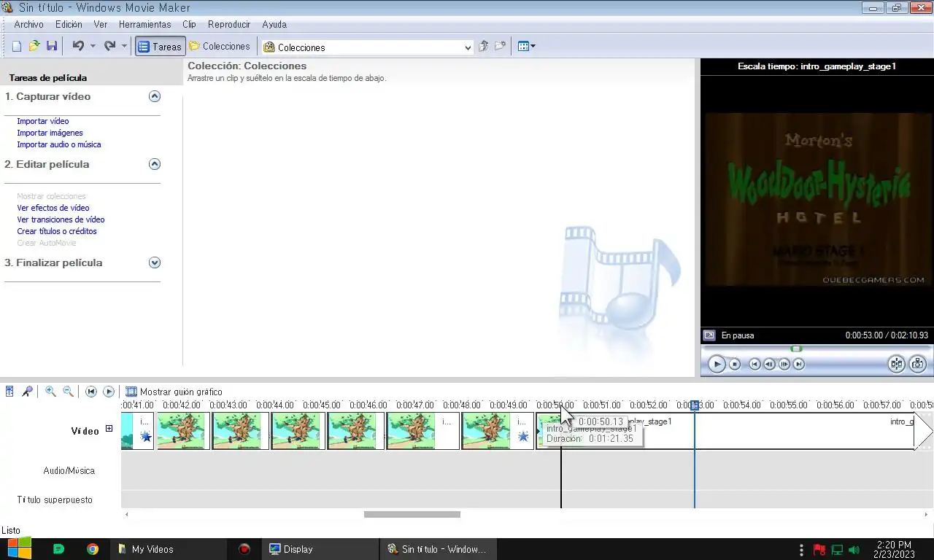Collapse the Editar película section
This screenshot has height=560, width=934.
click(154, 164)
